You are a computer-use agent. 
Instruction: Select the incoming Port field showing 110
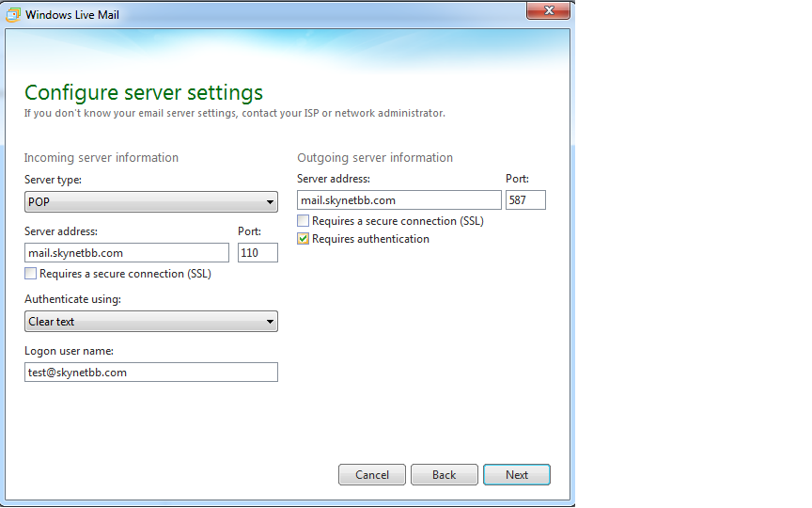tap(258, 253)
